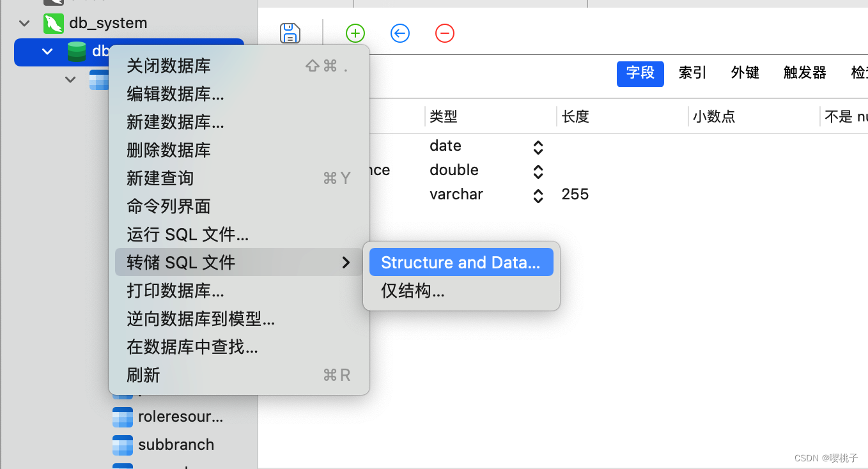Switch to the 索引 tab
This screenshot has height=469, width=868.
click(x=693, y=73)
